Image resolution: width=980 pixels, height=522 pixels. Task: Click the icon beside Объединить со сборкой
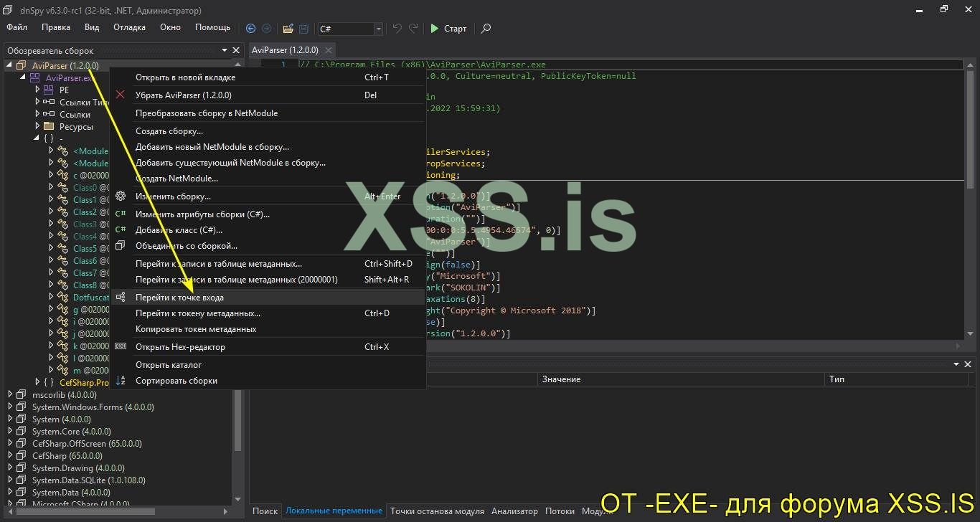click(121, 246)
